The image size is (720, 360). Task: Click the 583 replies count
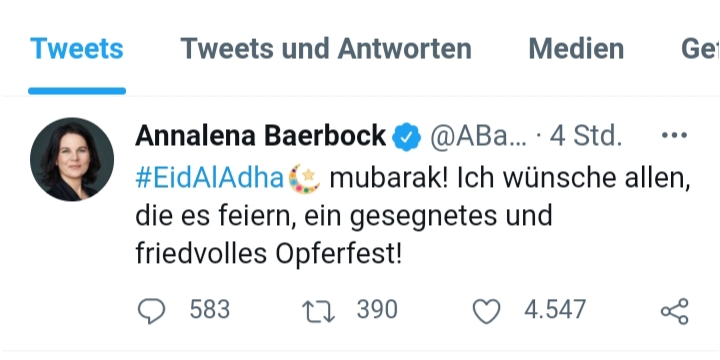click(210, 309)
